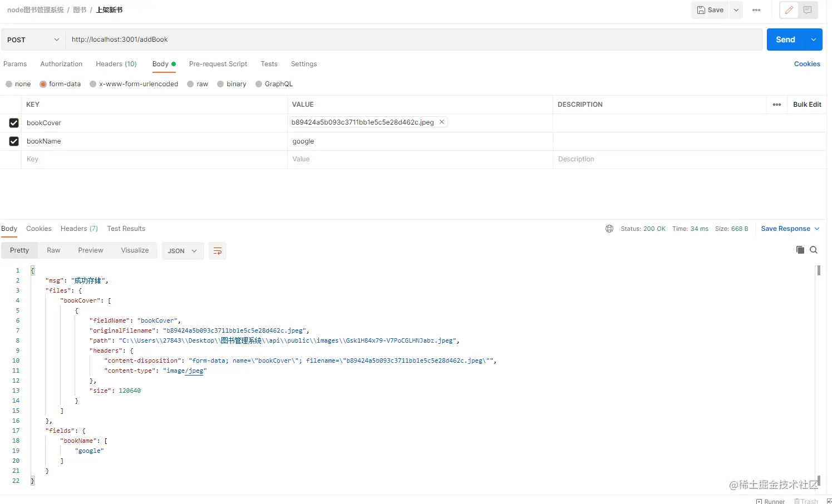Switch to the Authorization tab
The height and width of the screenshot is (504, 832).
61,64
